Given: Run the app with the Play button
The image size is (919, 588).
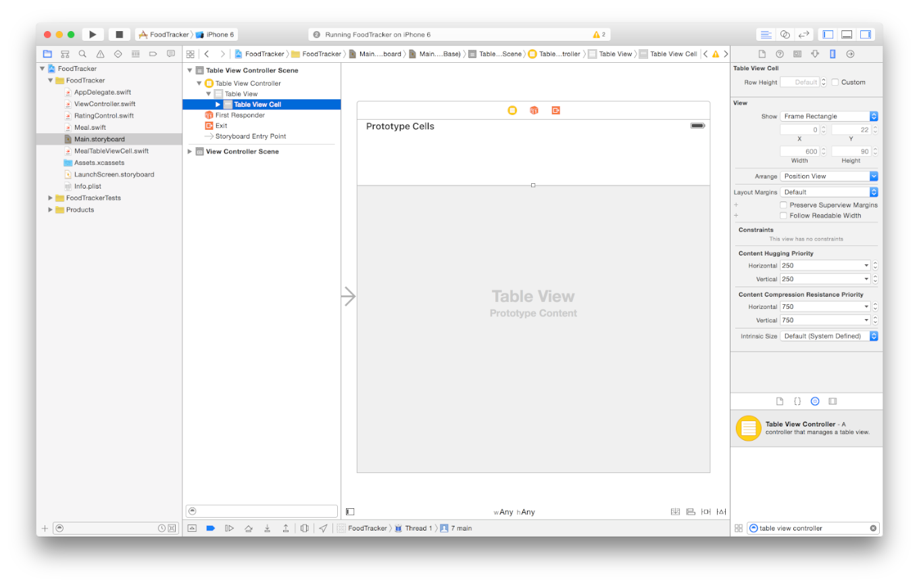Looking at the screenshot, I should click(93, 34).
